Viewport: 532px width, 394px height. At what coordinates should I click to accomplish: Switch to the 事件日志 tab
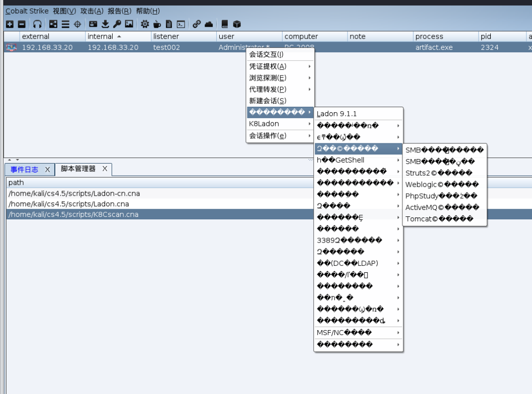(x=25, y=170)
